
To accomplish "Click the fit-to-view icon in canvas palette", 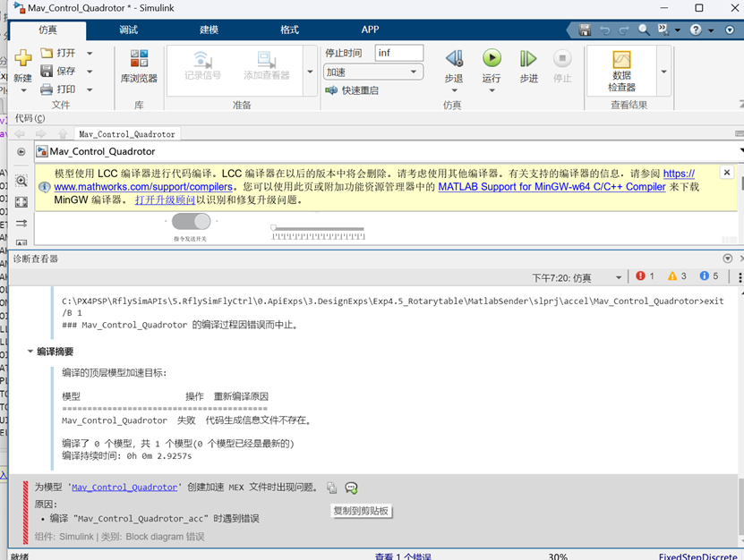I will (x=21, y=202).
